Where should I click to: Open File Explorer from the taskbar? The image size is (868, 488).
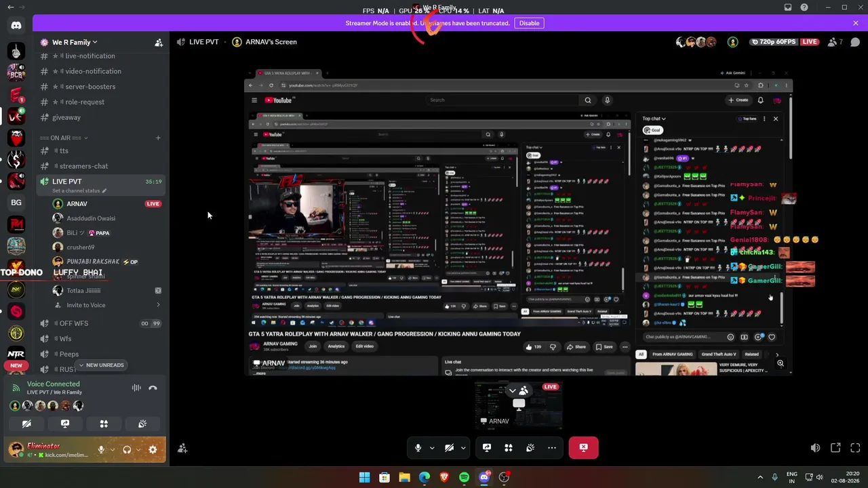pyautogui.click(x=404, y=477)
